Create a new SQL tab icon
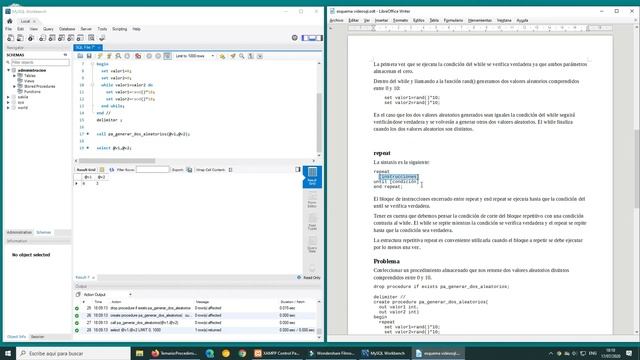 [x=11, y=38]
